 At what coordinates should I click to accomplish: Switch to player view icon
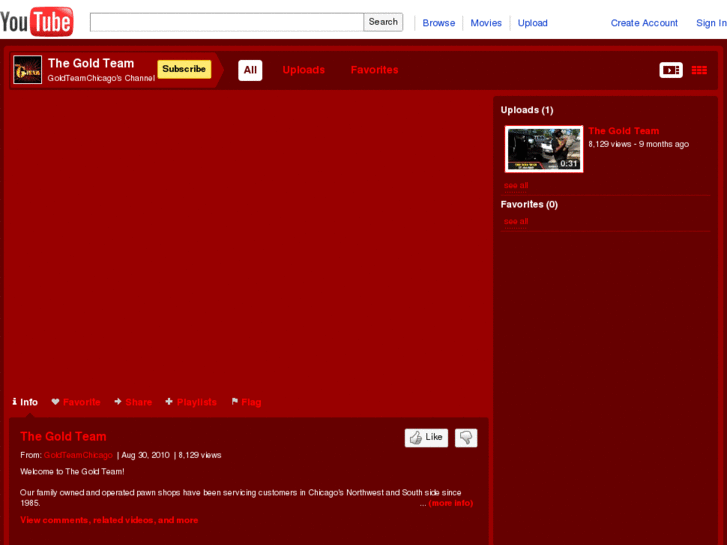671,70
